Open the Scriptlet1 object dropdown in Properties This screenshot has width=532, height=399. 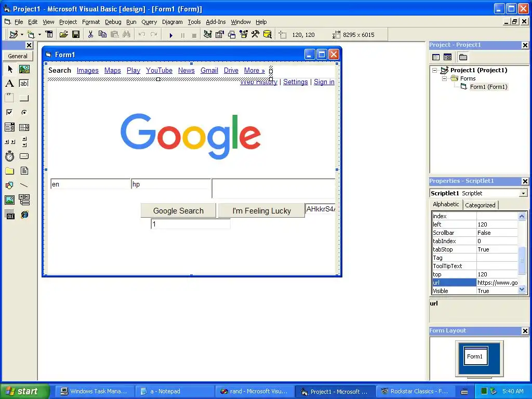tap(524, 193)
